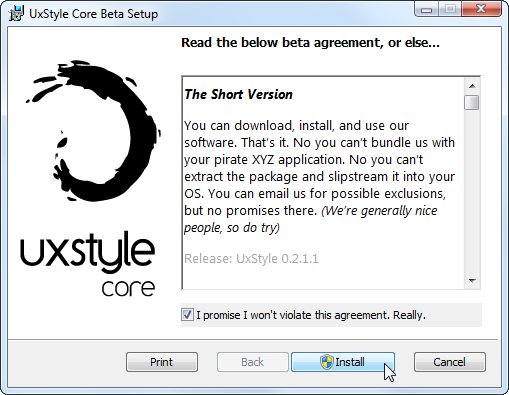The height and width of the screenshot is (395, 509).
Task: Minimize the UxStyle Core Beta Setup window
Action: (x=427, y=9)
